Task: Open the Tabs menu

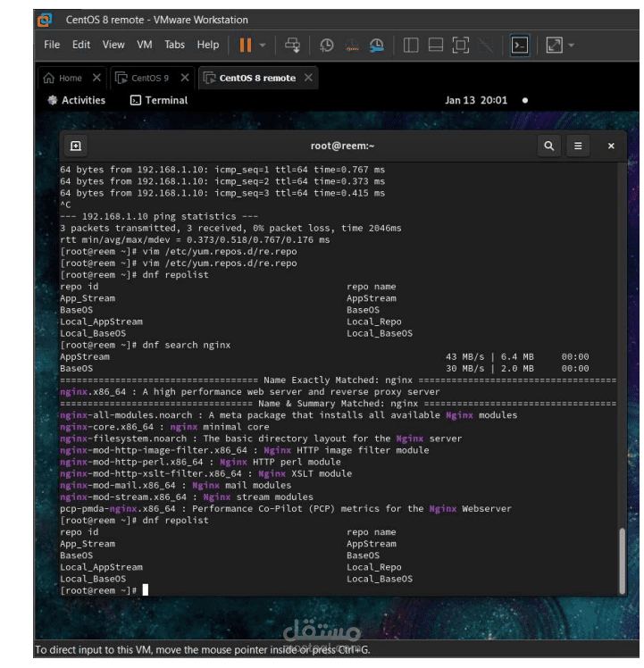Action: click(175, 45)
